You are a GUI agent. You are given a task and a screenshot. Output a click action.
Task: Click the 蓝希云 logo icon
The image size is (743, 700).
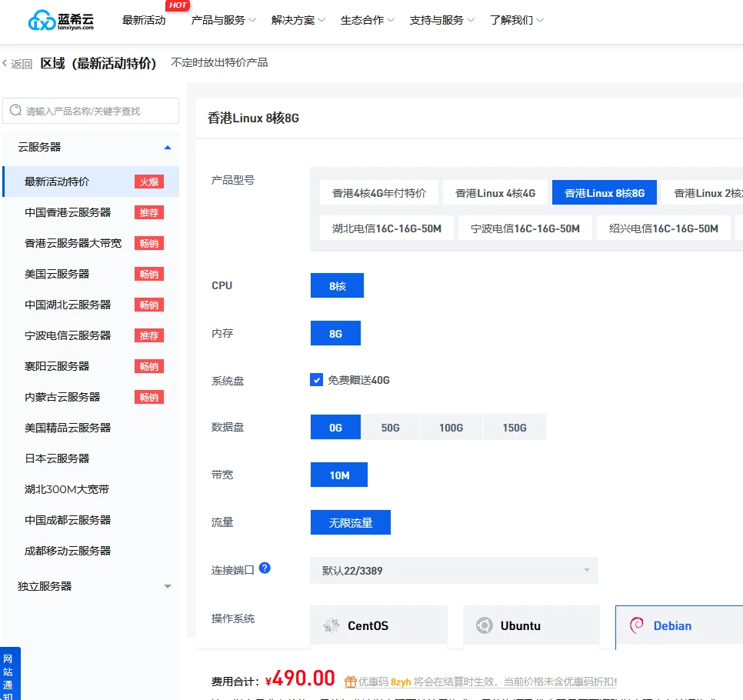[42, 21]
